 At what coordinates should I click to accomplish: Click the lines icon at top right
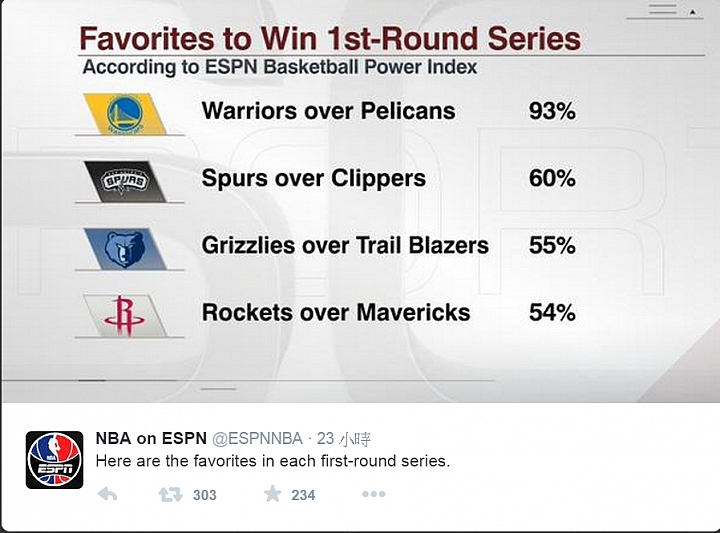[662, 9]
